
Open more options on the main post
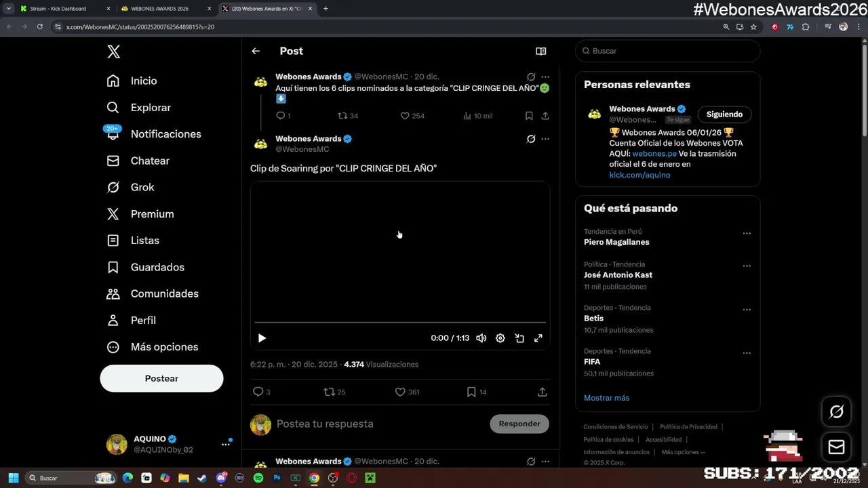point(545,139)
